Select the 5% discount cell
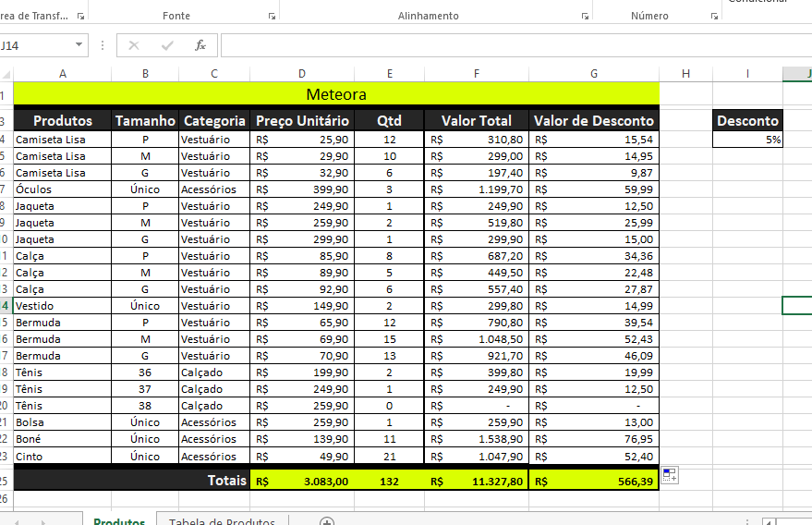The height and width of the screenshot is (525, 812). tap(747, 140)
